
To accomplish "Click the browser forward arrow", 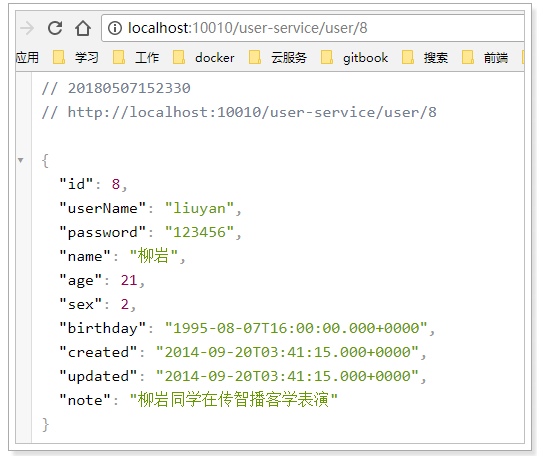I will pyautogui.click(x=27, y=28).
